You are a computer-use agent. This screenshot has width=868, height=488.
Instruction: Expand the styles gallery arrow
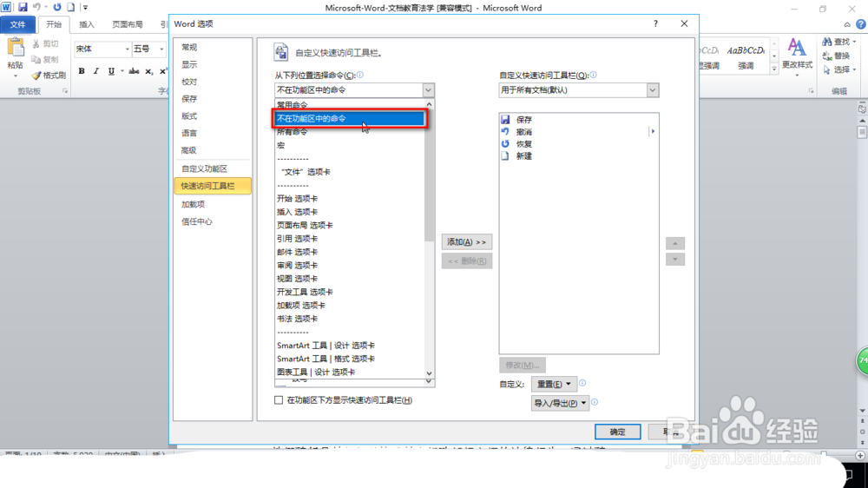[774, 69]
